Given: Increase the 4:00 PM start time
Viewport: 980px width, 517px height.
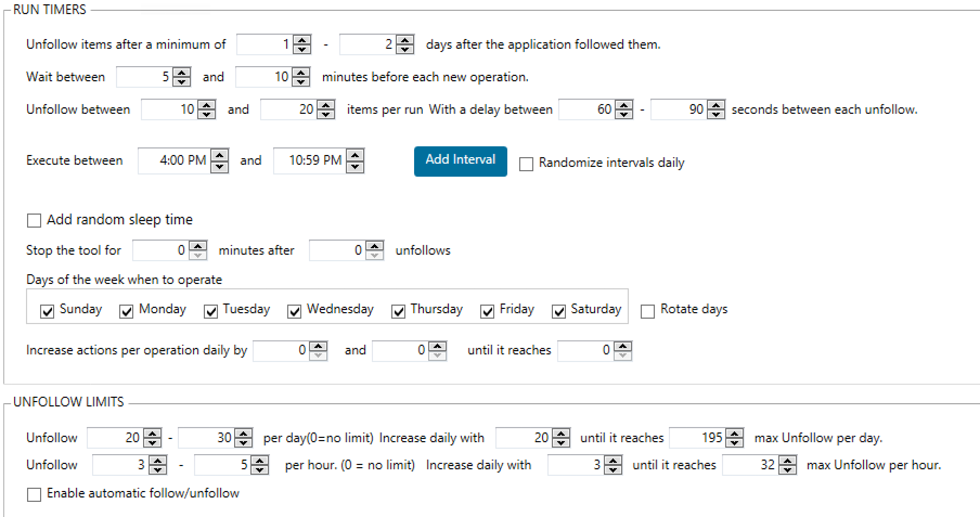Looking at the screenshot, I should pyautogui.click(x=219, y=155).
